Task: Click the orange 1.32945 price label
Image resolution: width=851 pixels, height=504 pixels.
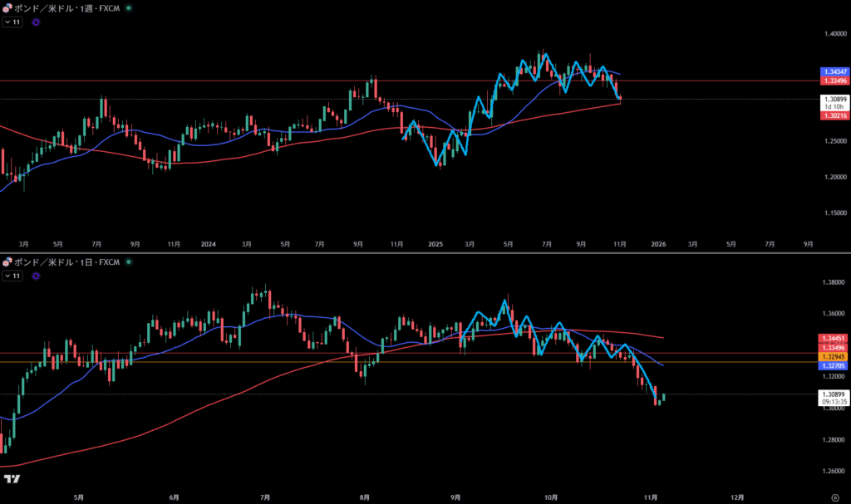Action: tap(834, 355)
